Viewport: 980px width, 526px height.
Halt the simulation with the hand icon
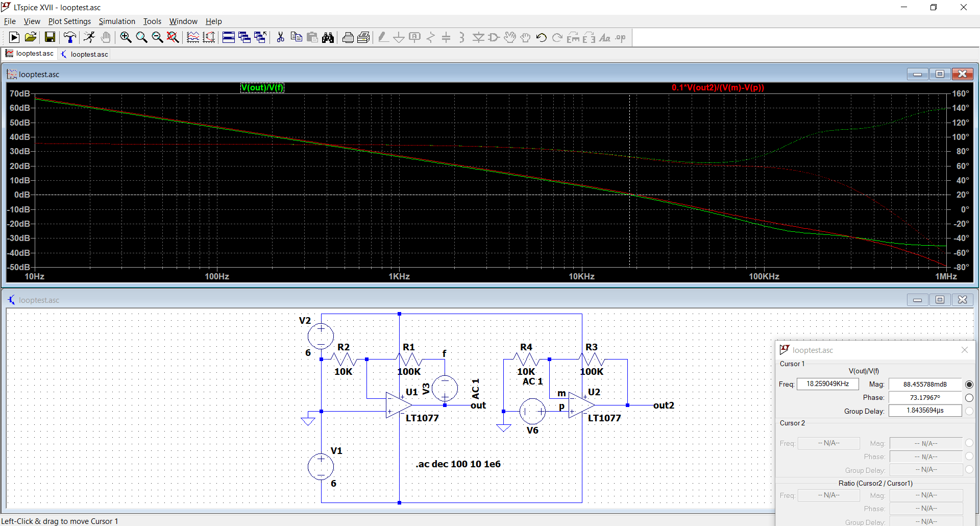(106, 37)
